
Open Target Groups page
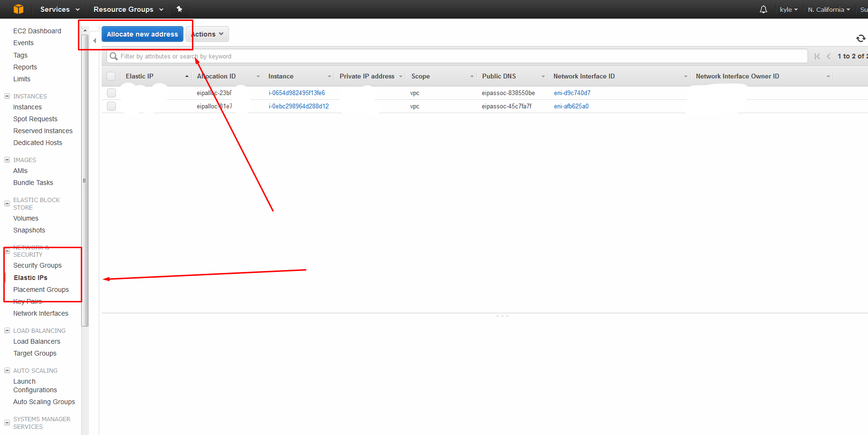click(35, 353)
